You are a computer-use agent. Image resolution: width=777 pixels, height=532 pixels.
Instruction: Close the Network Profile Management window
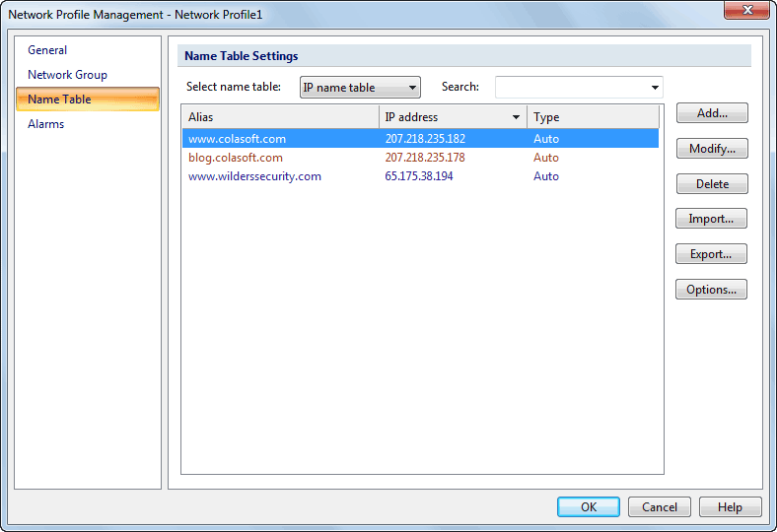click(x=746, y=10)
